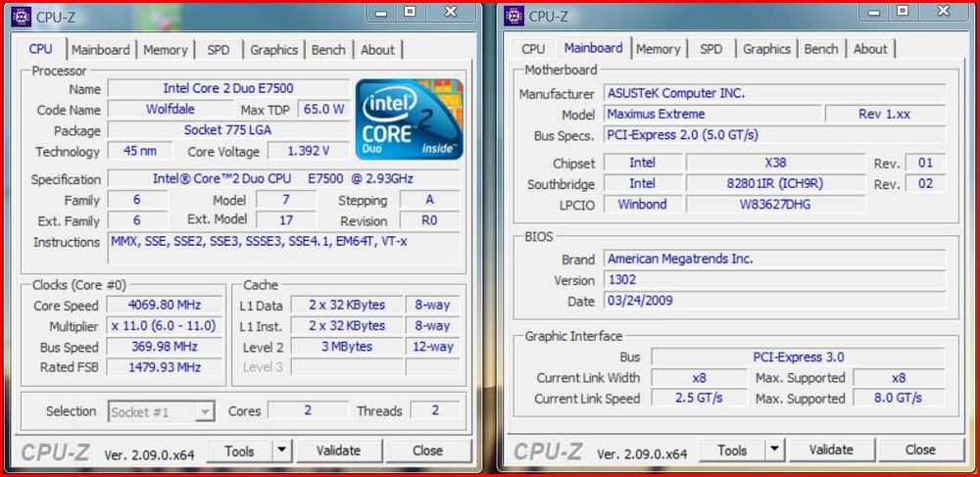This screenshot has height=477, width=980.
Task: Click the x 11.0 (6.0 - 11.0) multiplier value
Action: point(165,326)
